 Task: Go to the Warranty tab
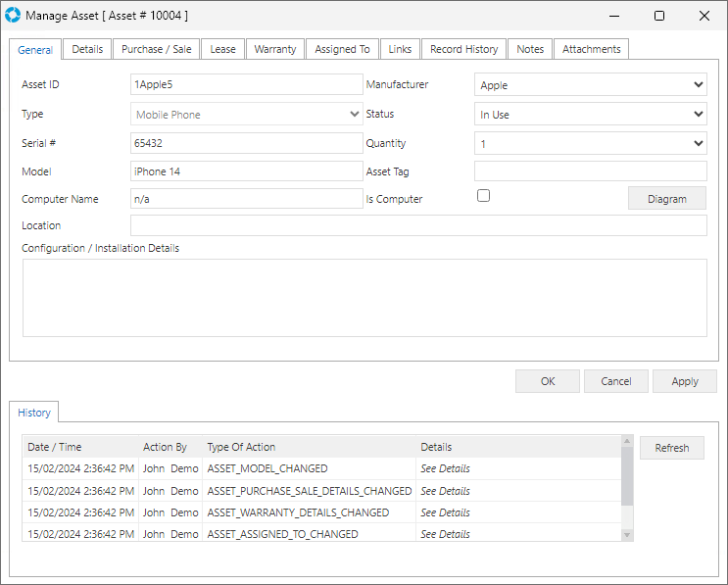tap(274, 49)
